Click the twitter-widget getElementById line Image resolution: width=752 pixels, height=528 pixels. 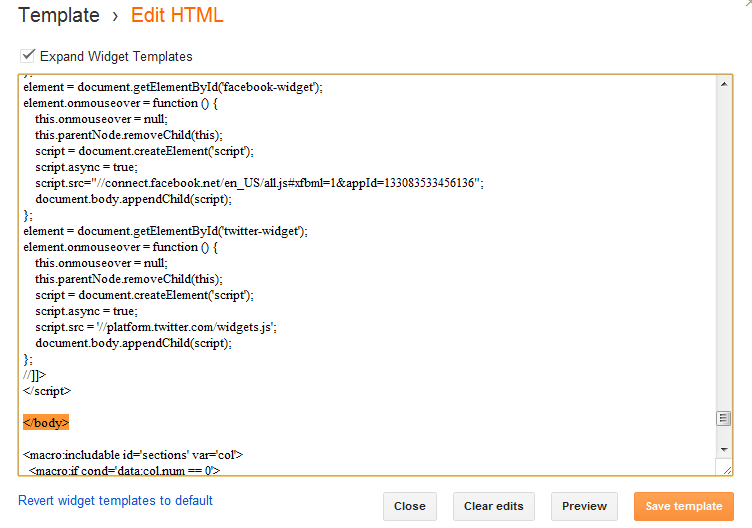[165, 231]
